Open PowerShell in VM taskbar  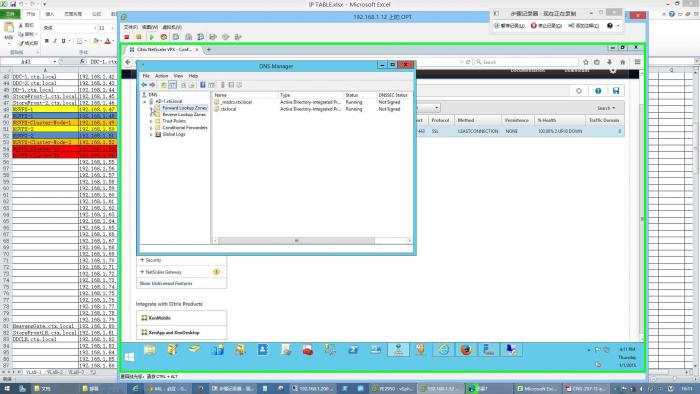(353, 350)
